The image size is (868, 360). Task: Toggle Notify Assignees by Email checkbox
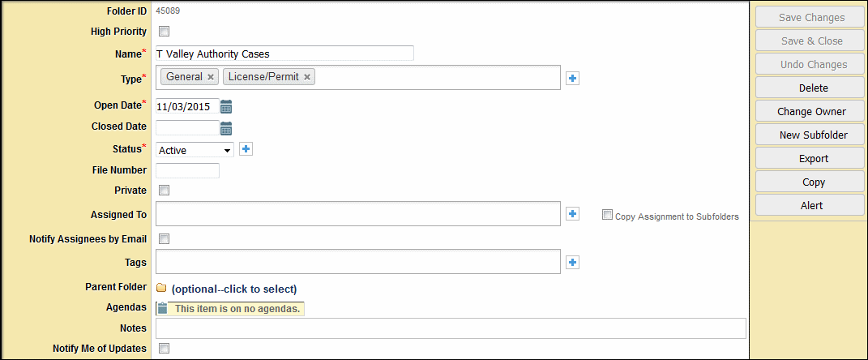coord(164,239)
